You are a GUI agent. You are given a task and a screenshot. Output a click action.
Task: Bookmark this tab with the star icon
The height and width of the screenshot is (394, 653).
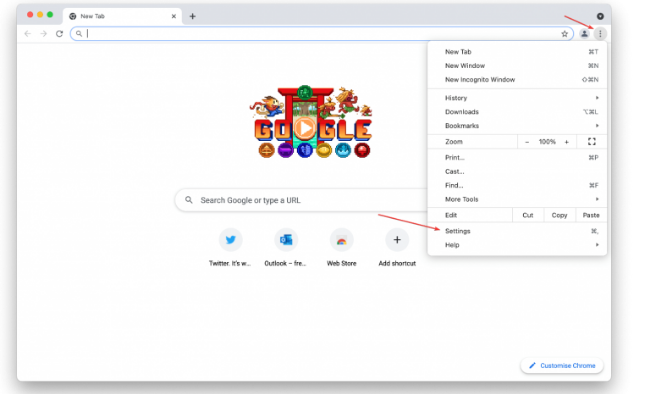click(564, 34)
